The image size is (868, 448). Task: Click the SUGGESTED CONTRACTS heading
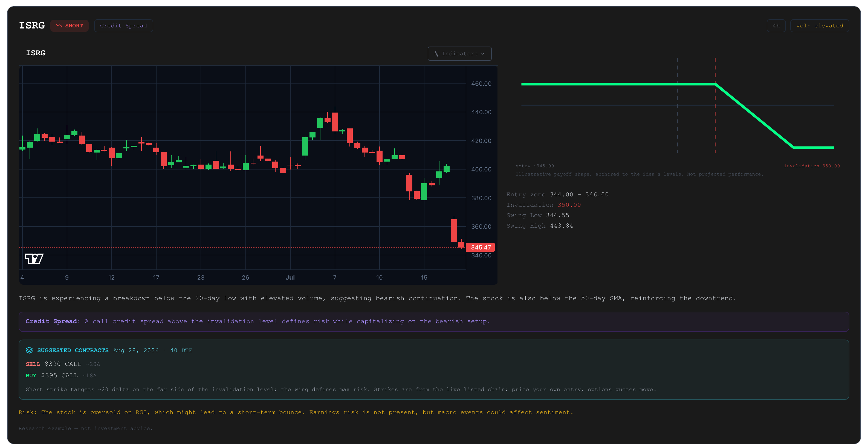tap(73, 350)
